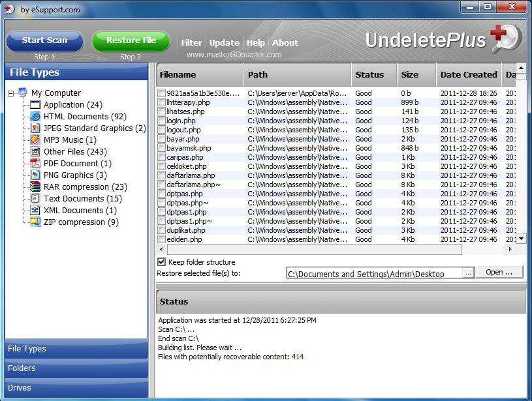Check the box beside bayar.php
The image size is (532, 401).
coord(161,139)
